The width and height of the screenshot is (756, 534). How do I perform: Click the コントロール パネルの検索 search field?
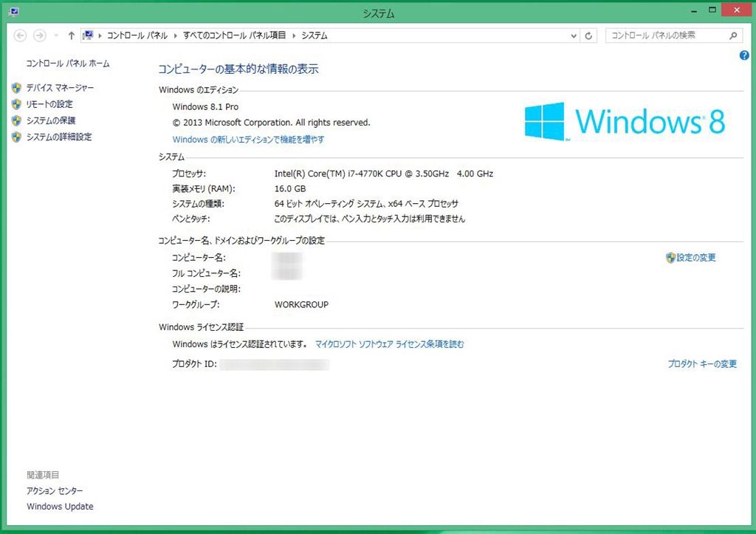coord(664,35)
